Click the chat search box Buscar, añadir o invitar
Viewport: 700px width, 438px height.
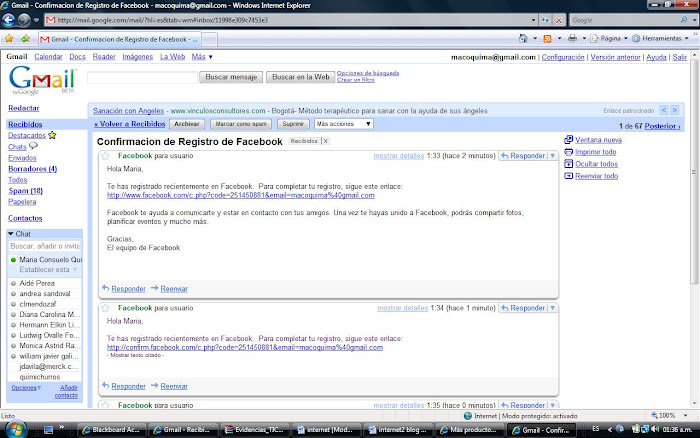[x=45, y=246]
